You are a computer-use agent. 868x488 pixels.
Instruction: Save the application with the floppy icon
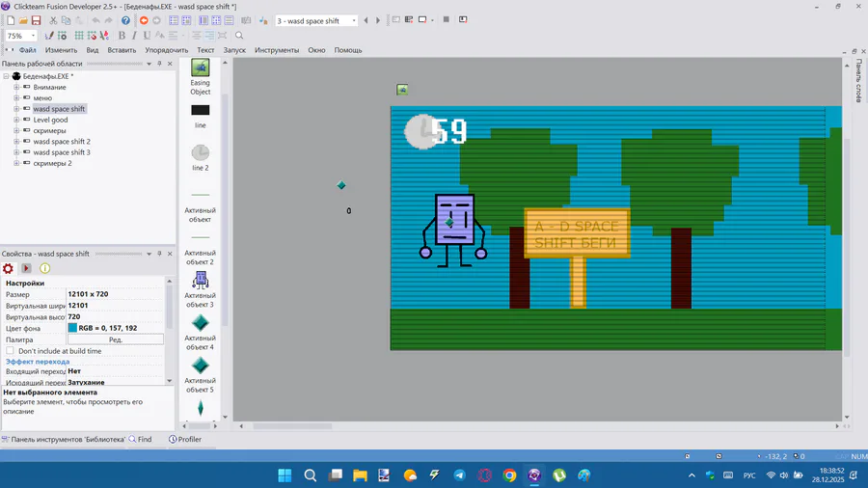[x=36, y=20]
